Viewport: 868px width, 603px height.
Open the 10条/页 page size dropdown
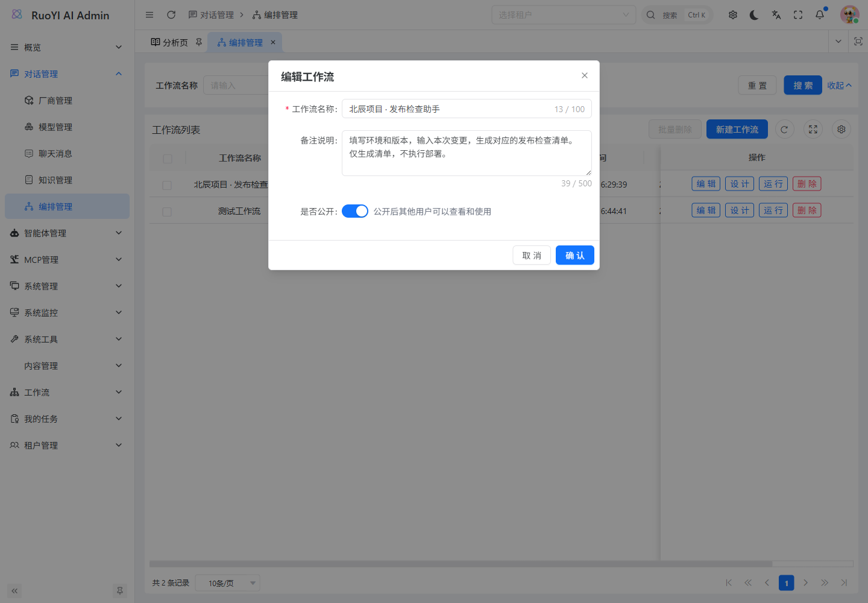[x=228, y=583]
